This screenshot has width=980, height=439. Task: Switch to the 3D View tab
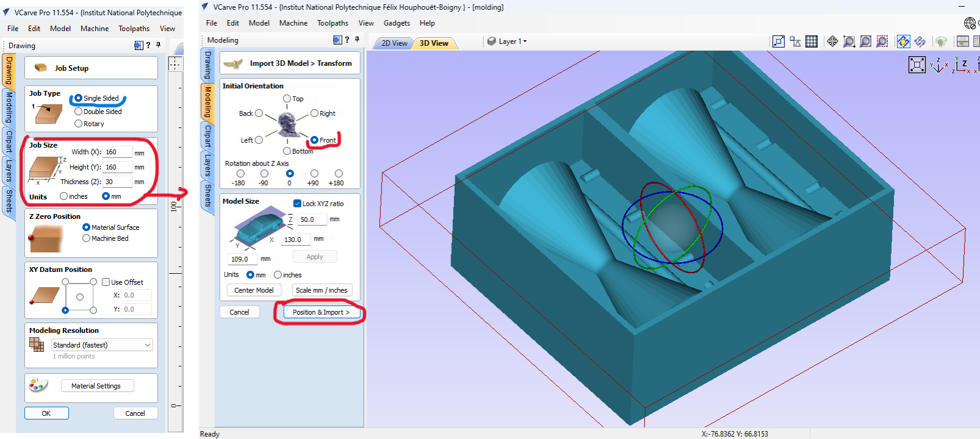coord(434,43)
